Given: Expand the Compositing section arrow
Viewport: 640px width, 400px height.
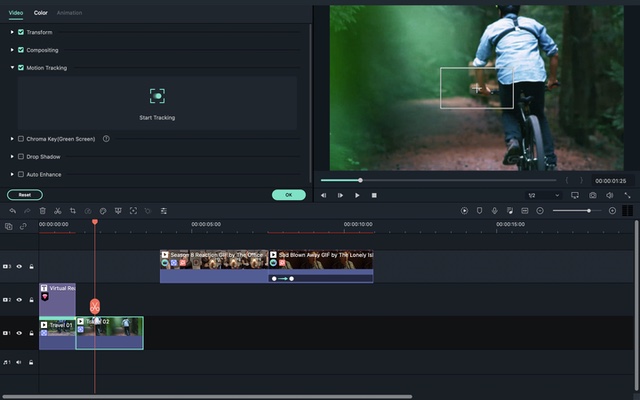Looking at the screenshot, I should click(x=12, y=50).
